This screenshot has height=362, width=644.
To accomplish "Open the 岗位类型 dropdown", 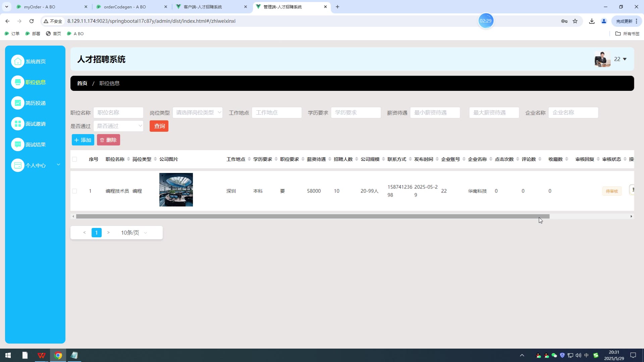I will click(x=197, y=113).
